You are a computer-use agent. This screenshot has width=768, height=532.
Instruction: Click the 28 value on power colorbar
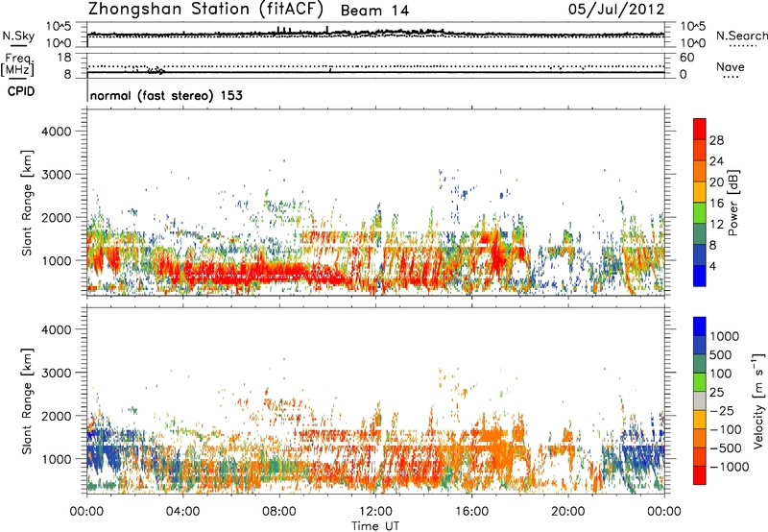pyautogui.click(x=716, y=140)
